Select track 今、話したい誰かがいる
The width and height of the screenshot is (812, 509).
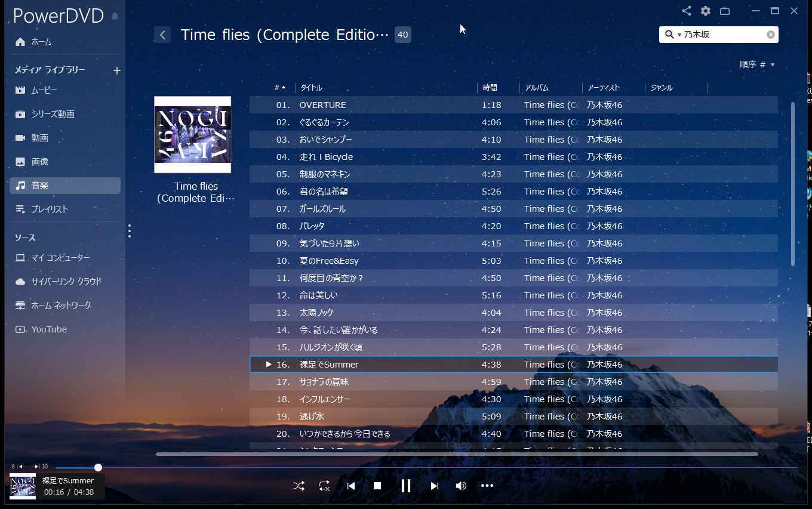pos(513,330)
